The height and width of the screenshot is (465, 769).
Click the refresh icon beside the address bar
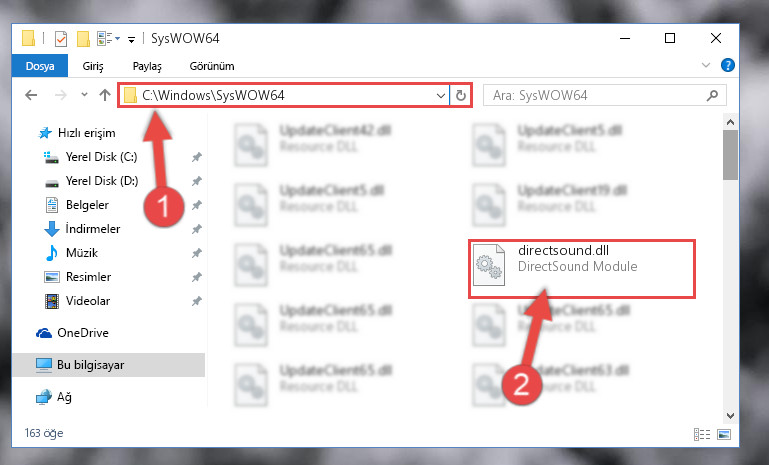coord(461,95)
